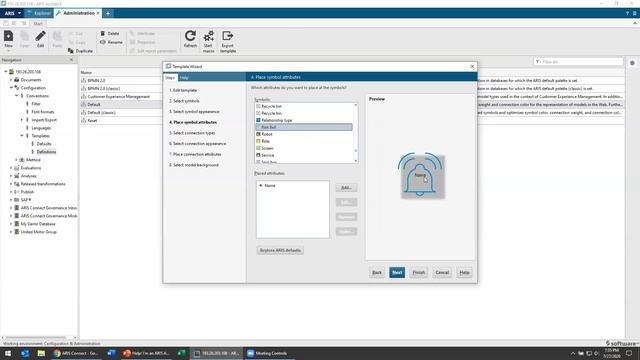Click the Finish button in wizard
640x360 pixels.
click(418, 272)
